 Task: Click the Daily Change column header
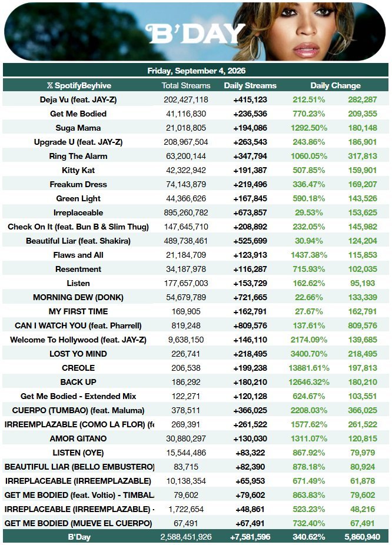[x=335, y=85]
